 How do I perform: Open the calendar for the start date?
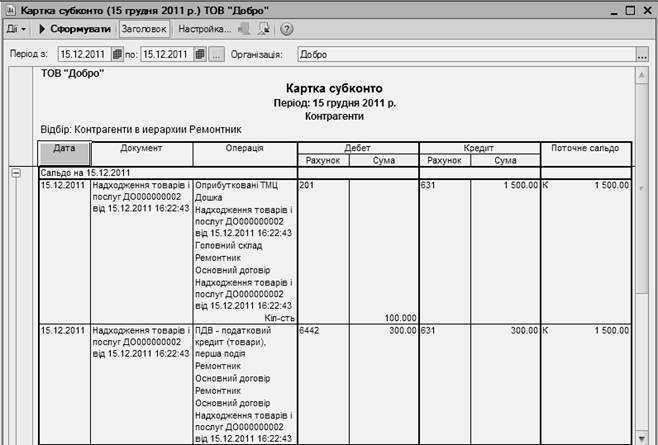point(118,54)
